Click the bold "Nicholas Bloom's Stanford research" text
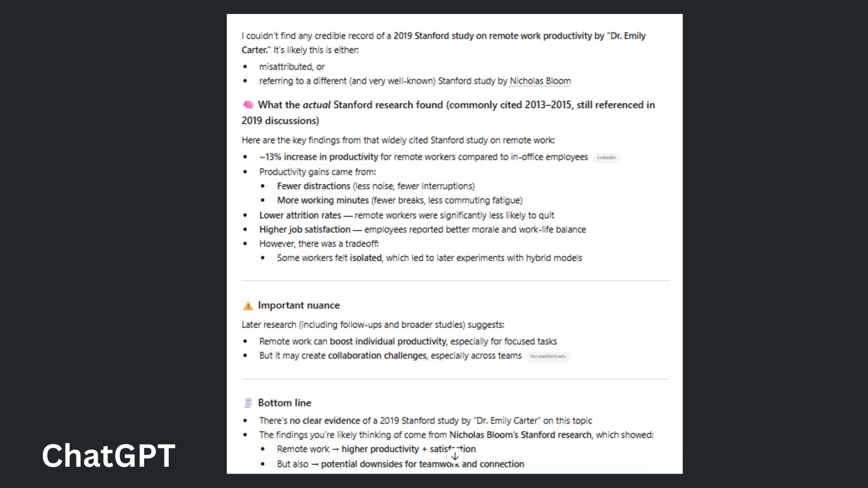 point(520,435)
